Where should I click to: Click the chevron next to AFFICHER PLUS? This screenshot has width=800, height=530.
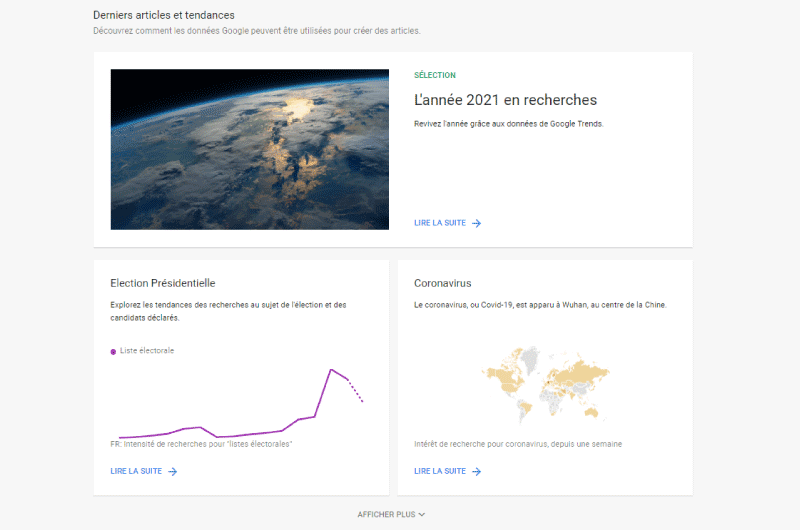coord(422,515)
